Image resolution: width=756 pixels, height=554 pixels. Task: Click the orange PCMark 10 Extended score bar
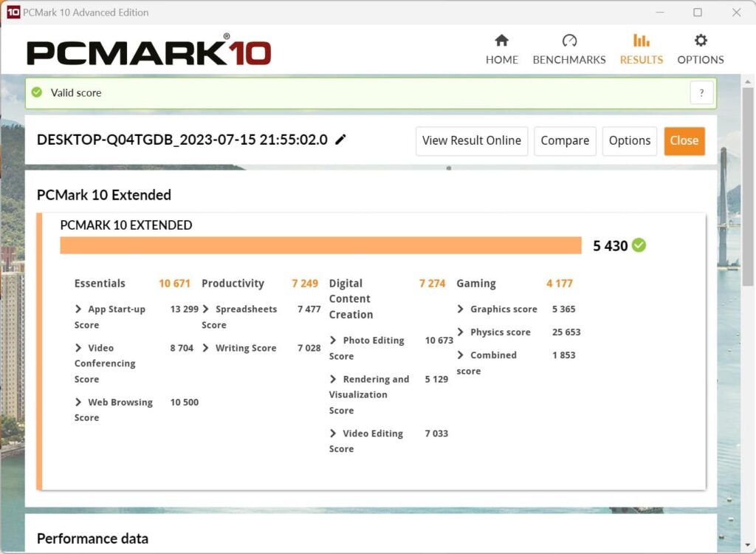click(x=320, y=245)
